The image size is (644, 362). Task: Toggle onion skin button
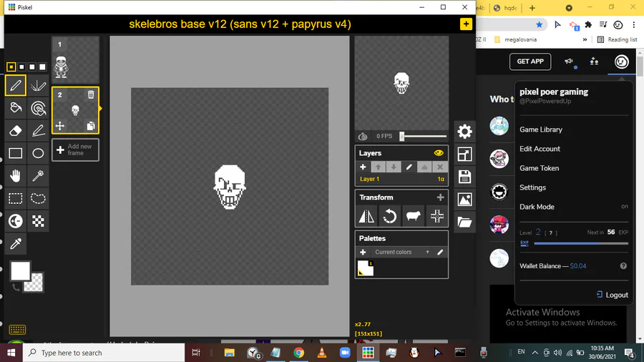click(363, 136)
